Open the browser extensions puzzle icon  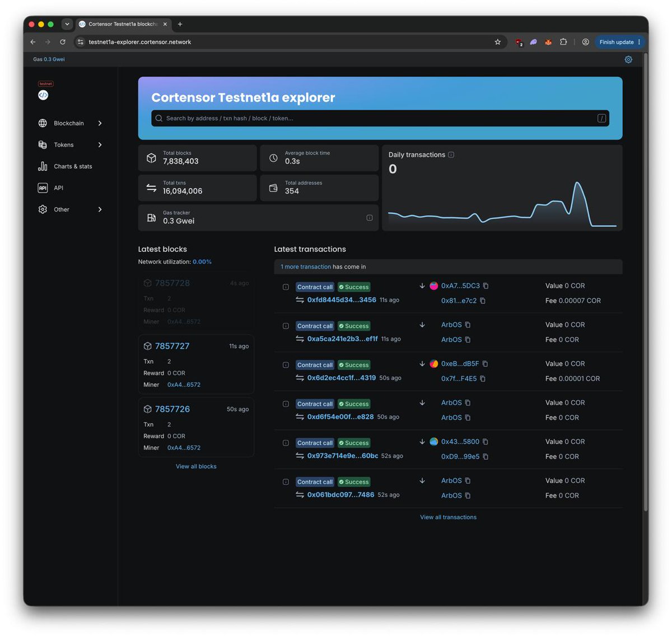pos(563,42)
